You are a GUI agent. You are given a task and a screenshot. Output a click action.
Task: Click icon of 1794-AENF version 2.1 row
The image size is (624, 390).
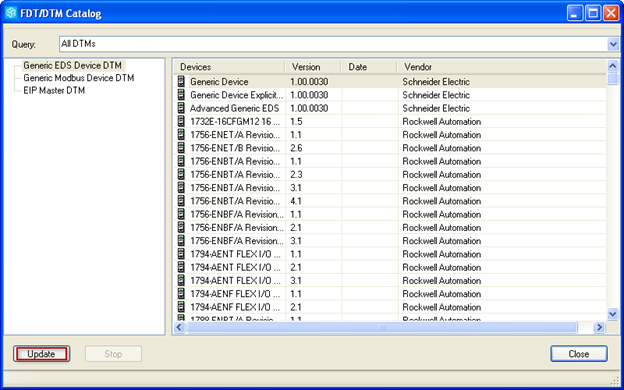(x=181, y=307)
